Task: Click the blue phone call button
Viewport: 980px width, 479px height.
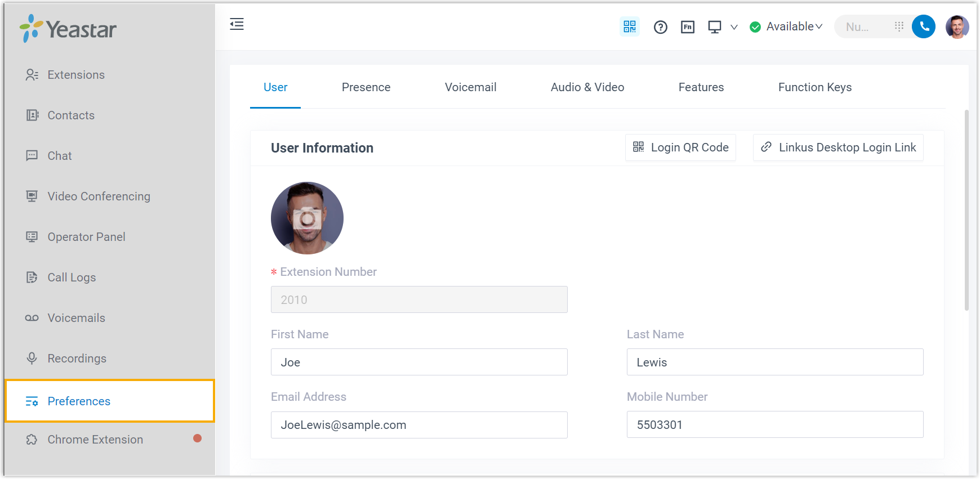Action: 924,26
